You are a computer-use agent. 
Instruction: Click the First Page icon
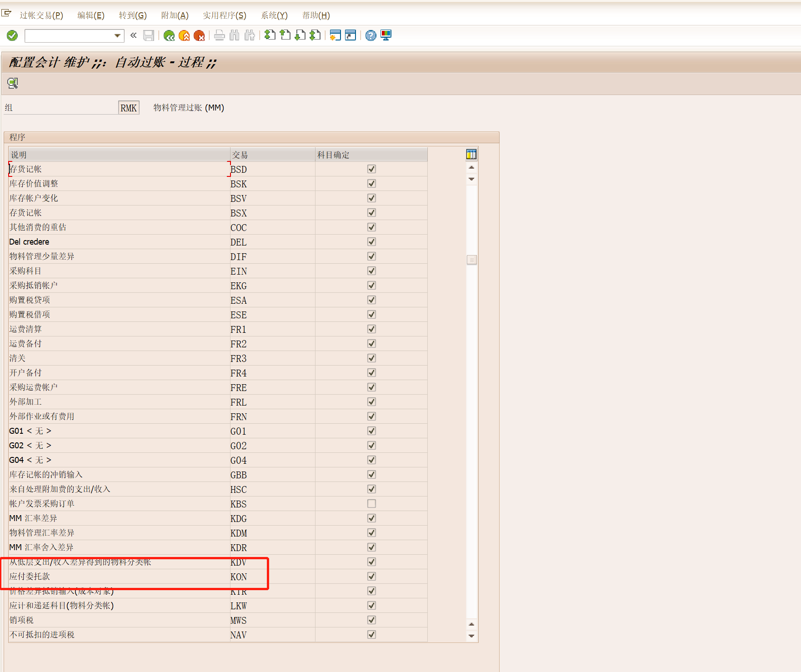pyautogui.click(x=270, y=35)
